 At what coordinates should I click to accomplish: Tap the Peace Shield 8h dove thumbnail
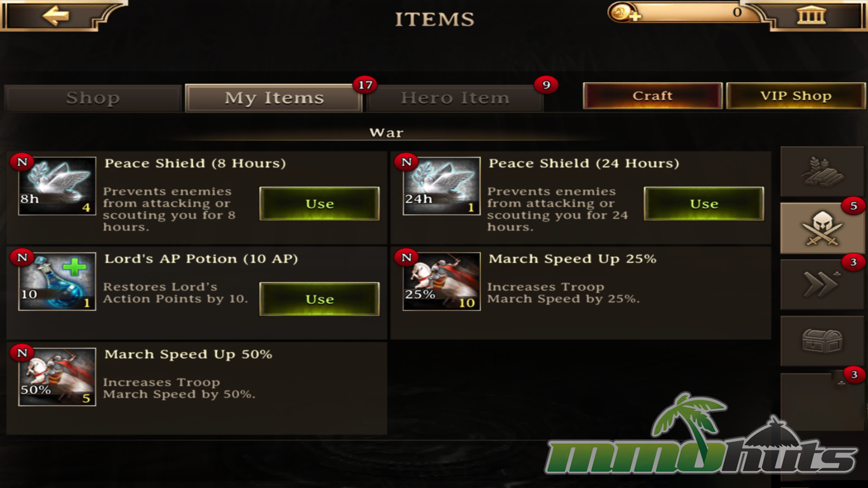[57, 186]
